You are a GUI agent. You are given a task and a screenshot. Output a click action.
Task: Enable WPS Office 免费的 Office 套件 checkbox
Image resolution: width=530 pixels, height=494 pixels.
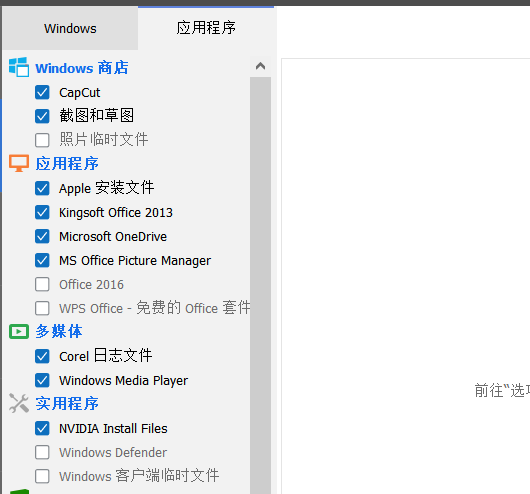coord(42,308)
